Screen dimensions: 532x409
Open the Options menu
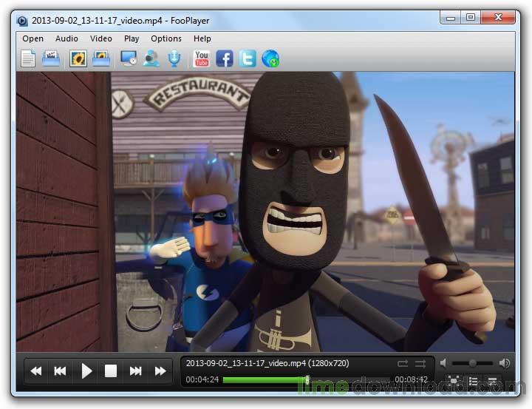coord(166,38)
